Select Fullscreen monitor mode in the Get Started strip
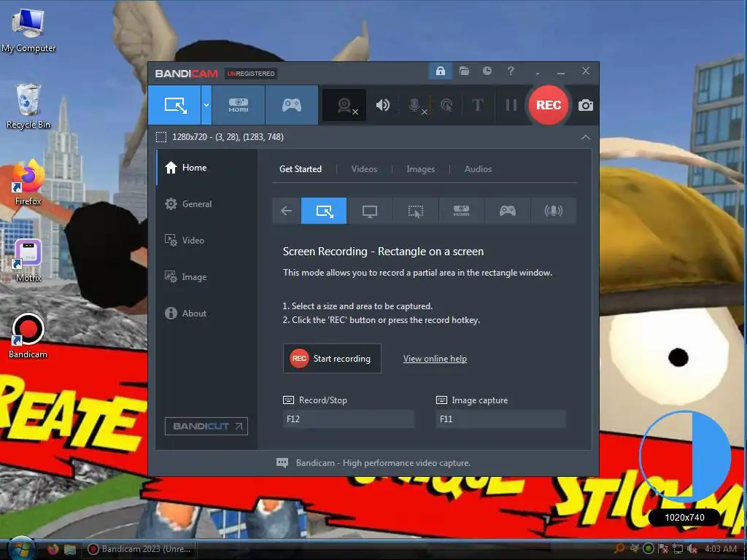This screenshot has width=747, height=560. (370, 211)
